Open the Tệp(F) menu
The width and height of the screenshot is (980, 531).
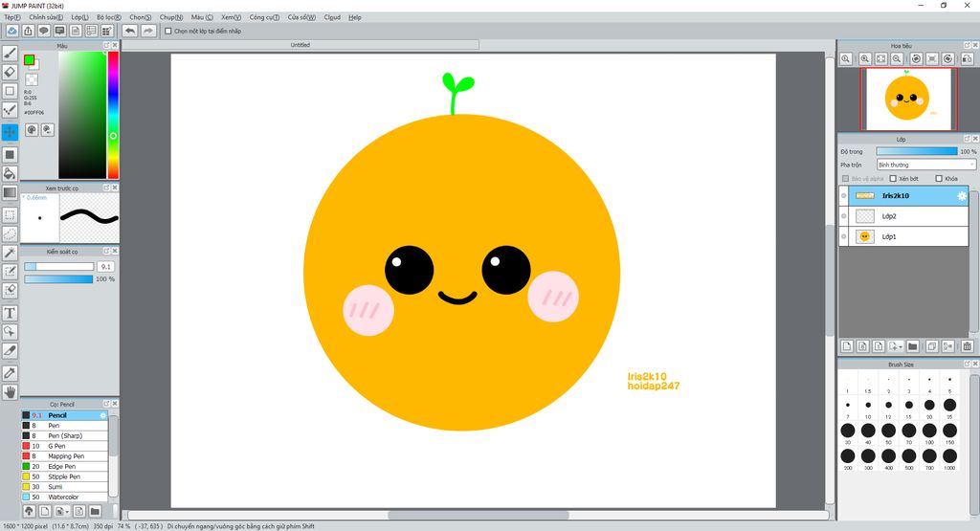[11, 17]
